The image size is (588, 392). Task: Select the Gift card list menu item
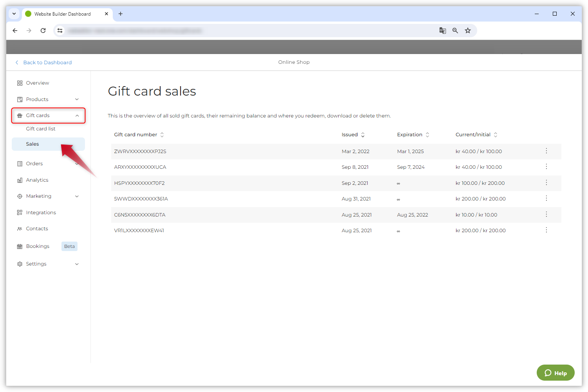click(x=41, y=128)
